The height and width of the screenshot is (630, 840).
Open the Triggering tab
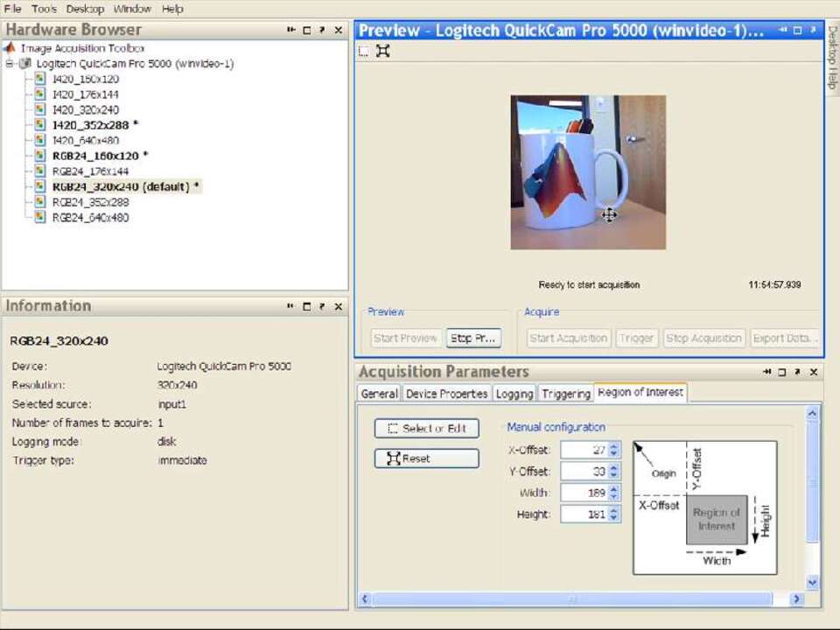tap(565, 394)
